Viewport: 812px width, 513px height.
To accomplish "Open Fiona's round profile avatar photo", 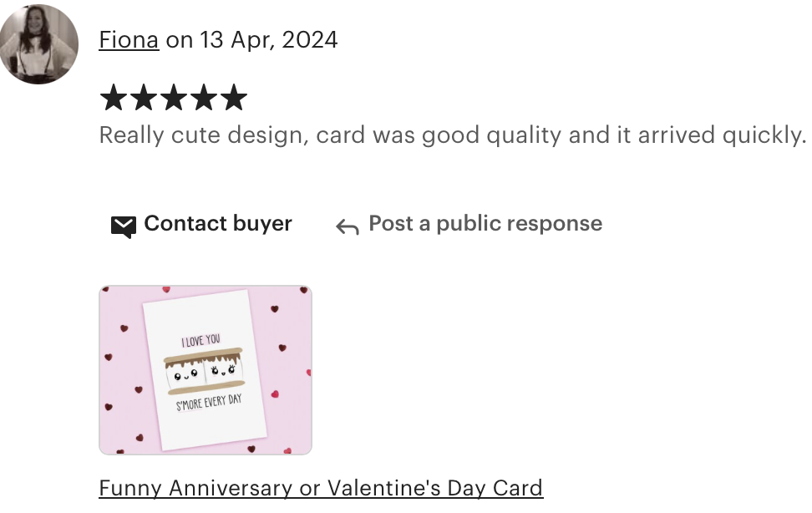I will 38,43.
